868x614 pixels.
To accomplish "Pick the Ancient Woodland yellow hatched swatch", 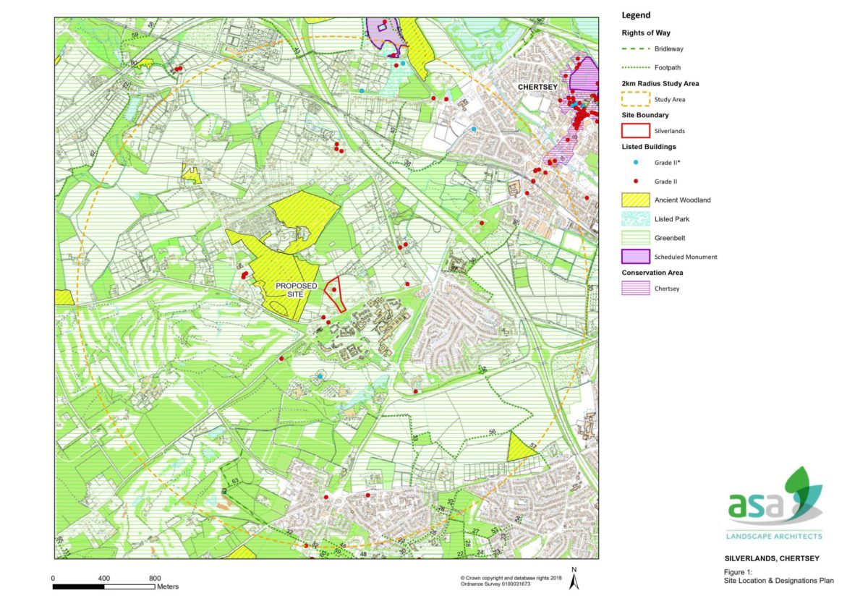I will [635, 200].
